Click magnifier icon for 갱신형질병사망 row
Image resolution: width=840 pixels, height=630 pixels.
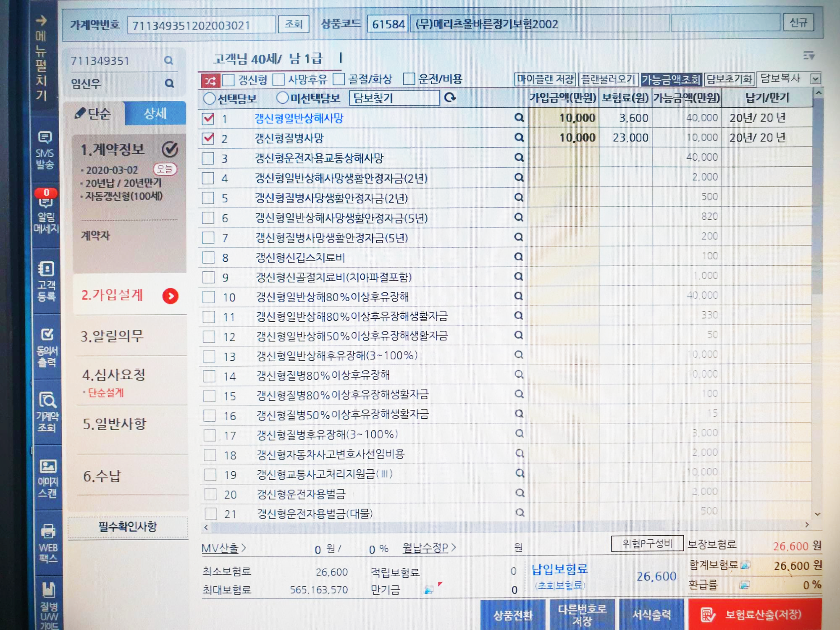(519, 137)
